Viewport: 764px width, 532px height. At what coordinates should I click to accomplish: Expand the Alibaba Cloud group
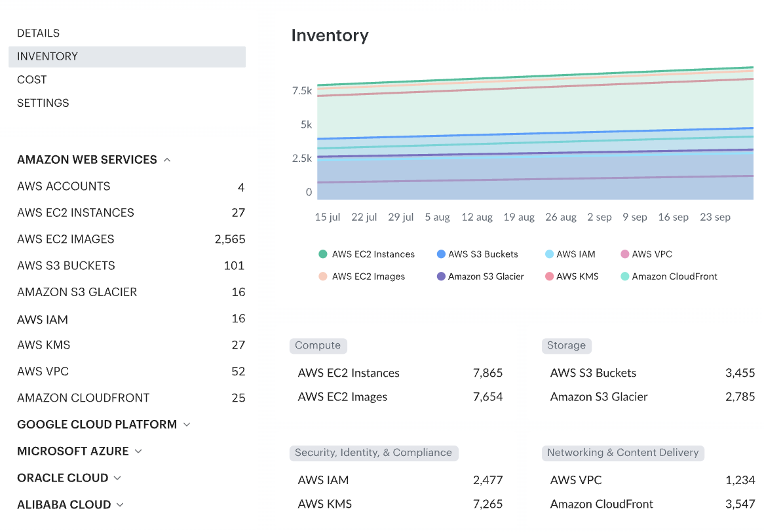click(x=121, y=505)
